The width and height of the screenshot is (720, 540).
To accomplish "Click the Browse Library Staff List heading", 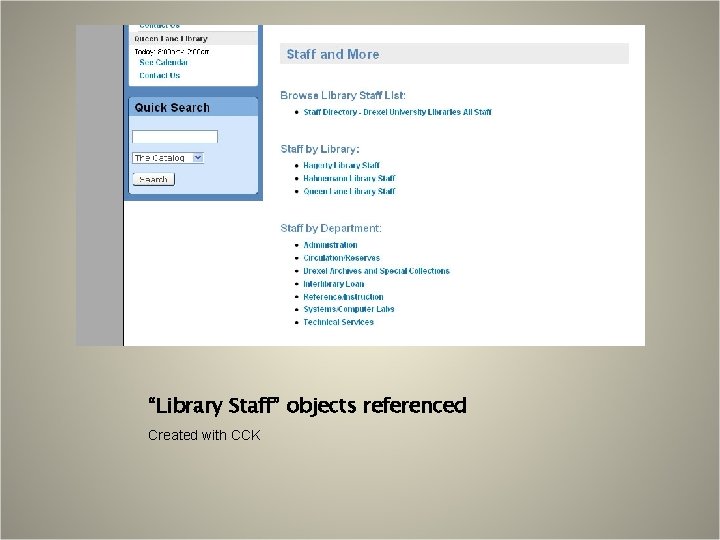I will [x=343, y=96].
